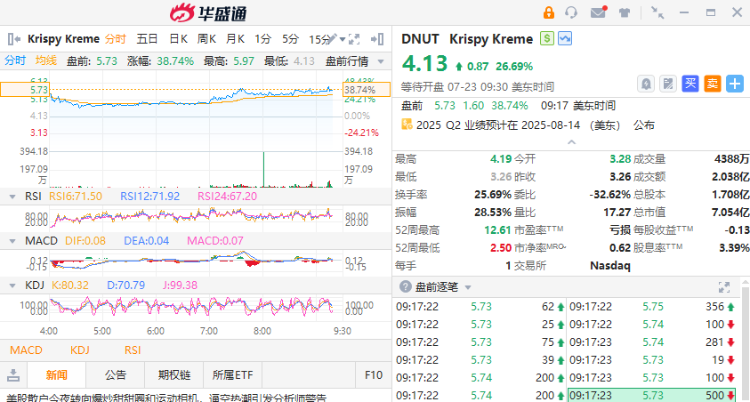This screenshot has height=402, width=750.
Task: Open the 期权链 tab
Action: 174,375
